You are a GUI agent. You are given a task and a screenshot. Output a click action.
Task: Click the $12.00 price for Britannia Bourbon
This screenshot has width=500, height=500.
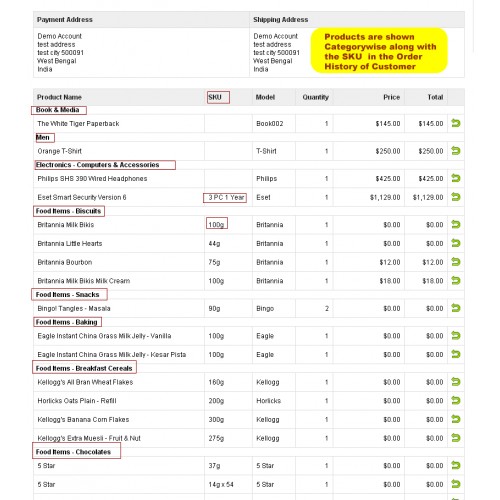coord(390,262)
